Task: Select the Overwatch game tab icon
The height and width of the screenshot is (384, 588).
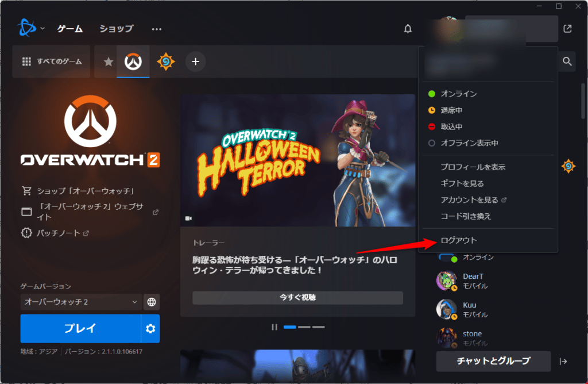Action: (x=133, y=62)
